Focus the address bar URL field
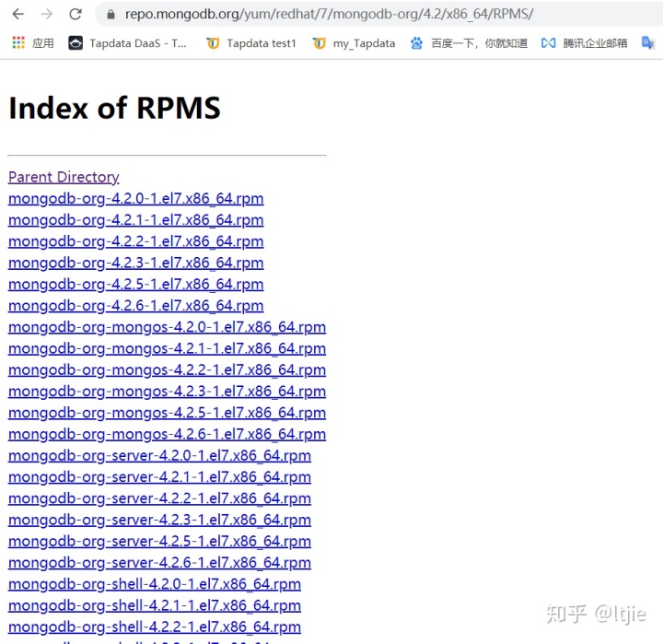Screen dimensions: 663x644 coord(378,15)
